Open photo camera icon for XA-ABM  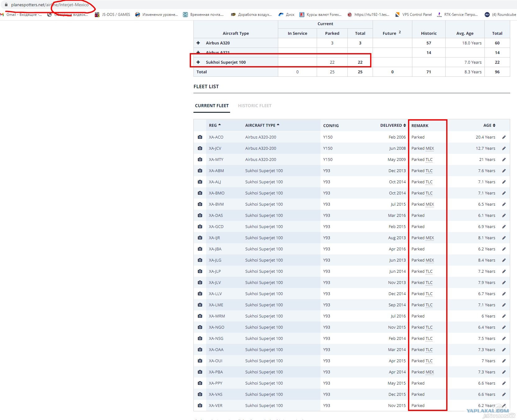[200, 171]
